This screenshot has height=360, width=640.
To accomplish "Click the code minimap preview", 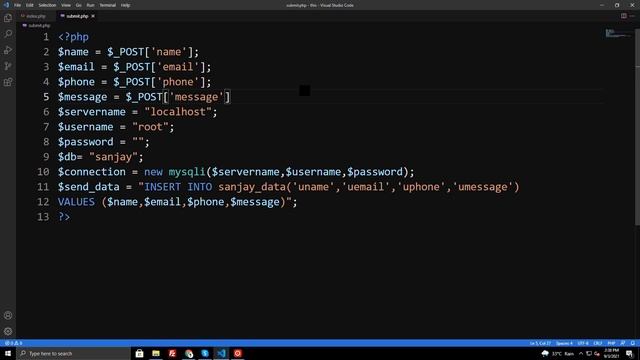I will click(x=618, y=34).
